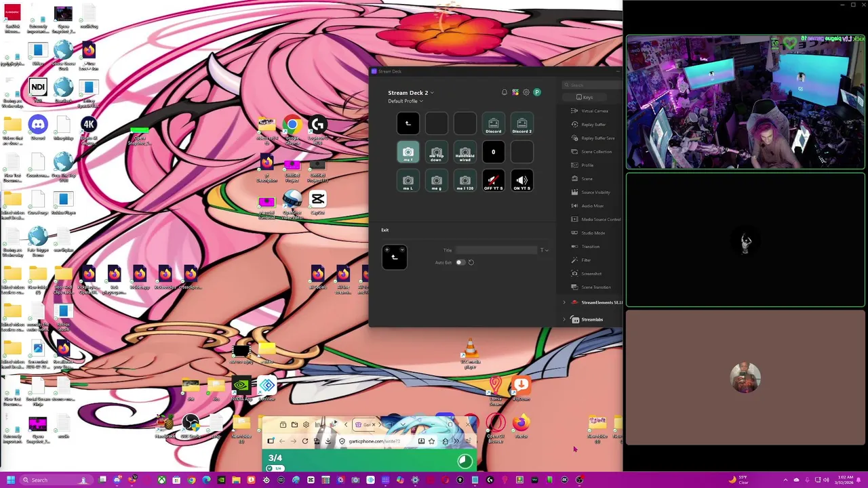This screenshot has width=868, height=488.
Task: Select the '0' counter key
Action: 494,152
